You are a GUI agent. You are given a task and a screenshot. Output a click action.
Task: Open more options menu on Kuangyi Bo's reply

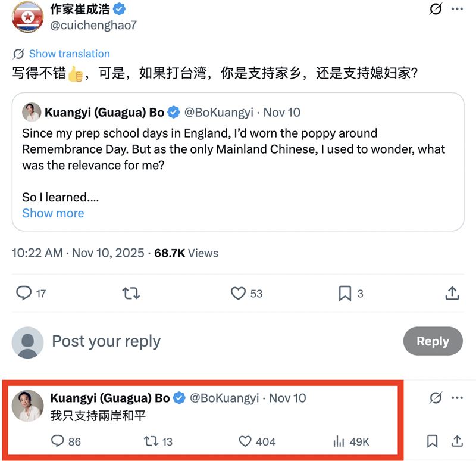coord(457,397)
